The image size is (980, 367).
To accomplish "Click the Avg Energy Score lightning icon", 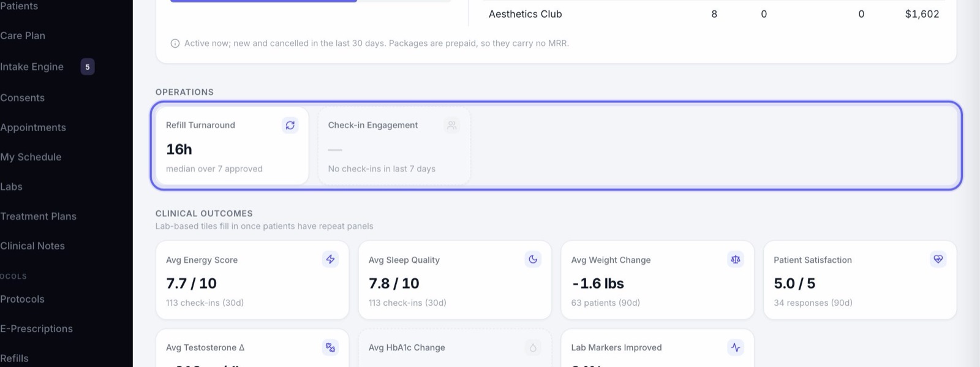I will [x=331, y=259].
